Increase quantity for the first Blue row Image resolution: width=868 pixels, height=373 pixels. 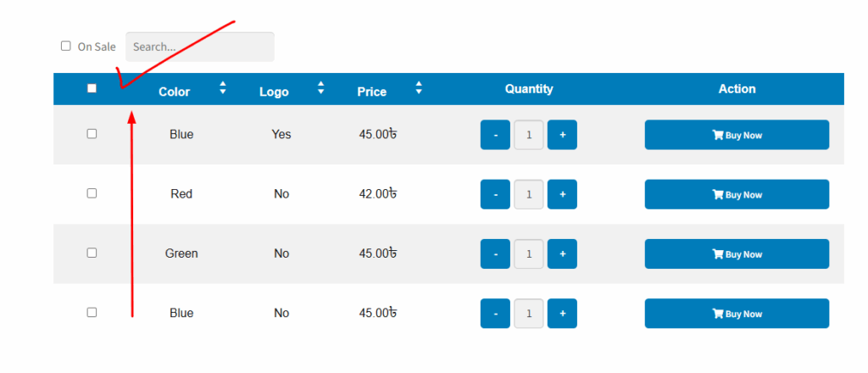tap(563, 135)
